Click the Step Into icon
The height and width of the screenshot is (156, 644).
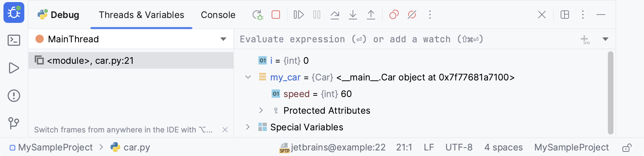coord(353,15)
